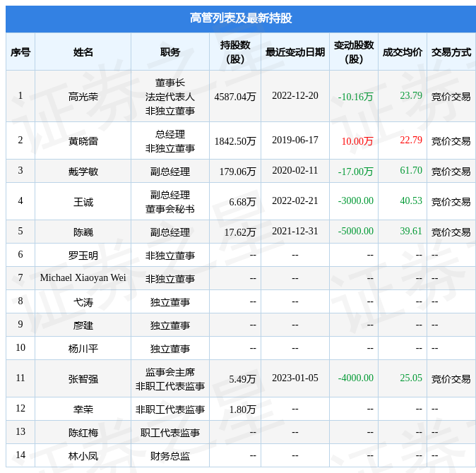The width and height of the screenshot is (476, 473).
Task: Click the table title 高管列表及最新持股
Action: coord(241,18)
